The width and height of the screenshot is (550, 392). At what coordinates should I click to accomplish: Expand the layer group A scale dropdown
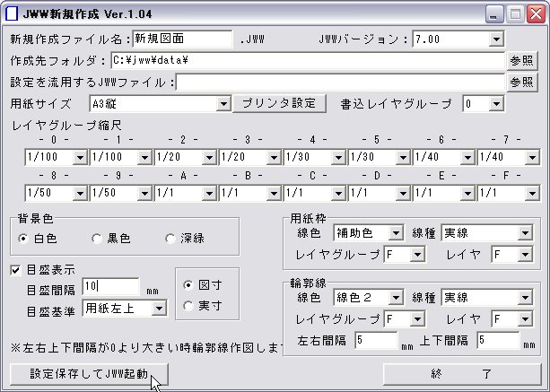point(209,193)
